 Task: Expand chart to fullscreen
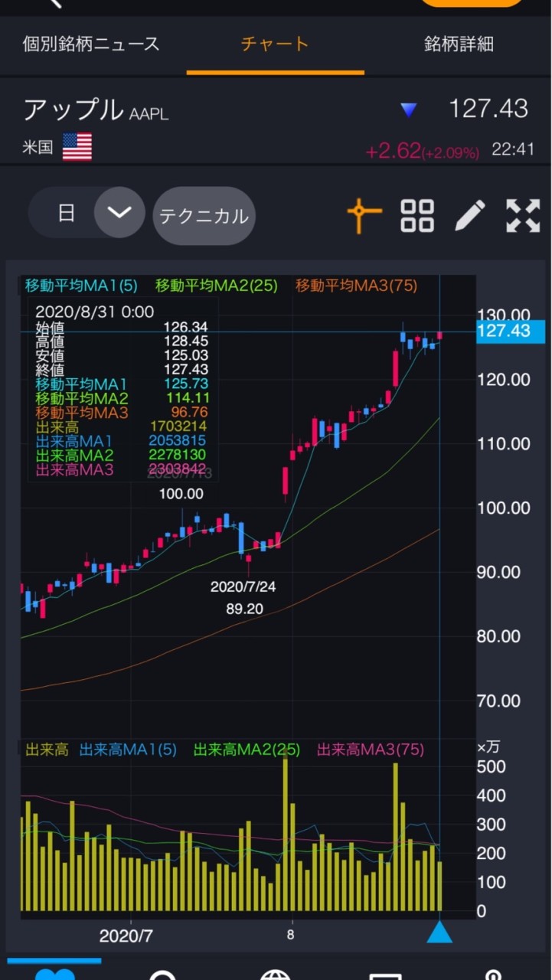pyautogui.click(x=523, y=216)
